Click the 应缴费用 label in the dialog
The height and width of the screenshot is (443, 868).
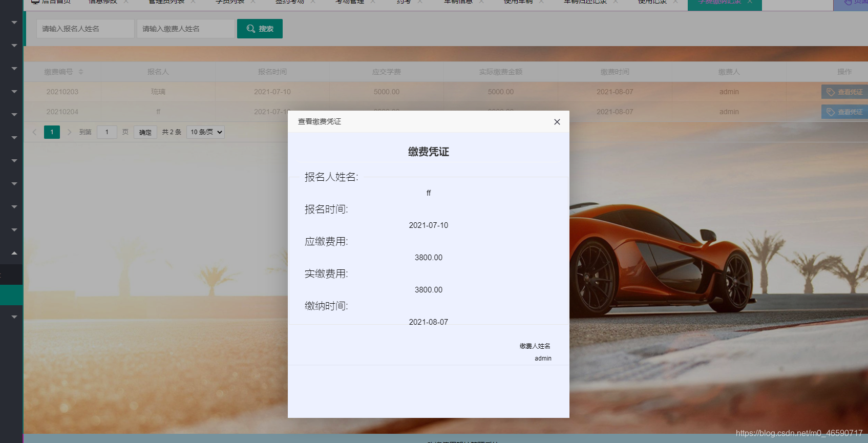(326, 242)
